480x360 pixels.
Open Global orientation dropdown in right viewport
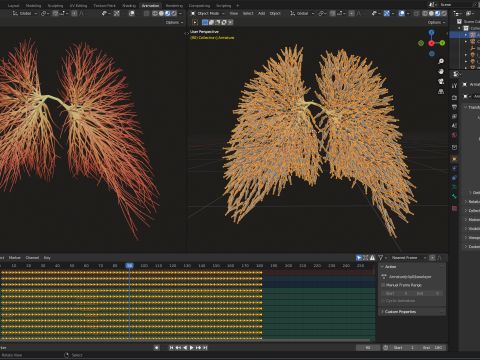tap(302, 13)
